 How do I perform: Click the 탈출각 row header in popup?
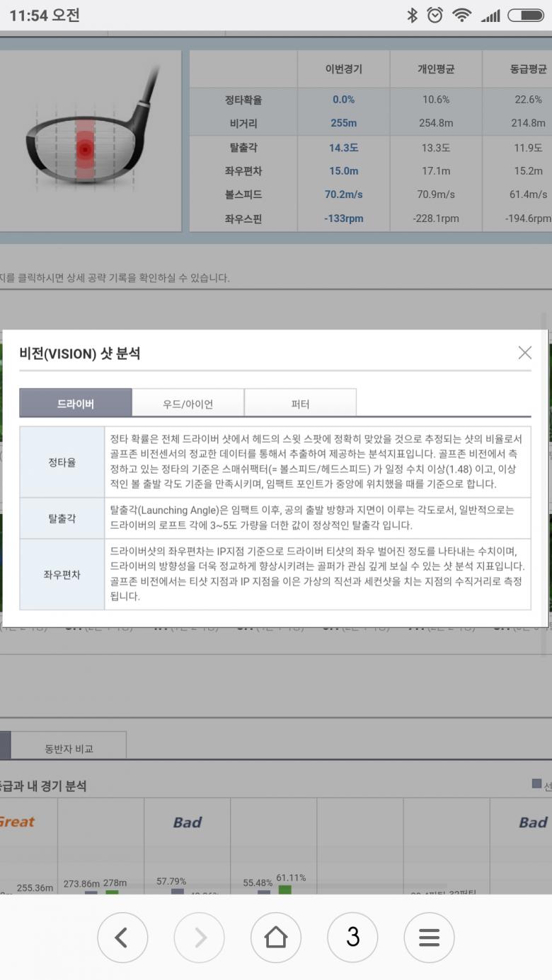62,518
